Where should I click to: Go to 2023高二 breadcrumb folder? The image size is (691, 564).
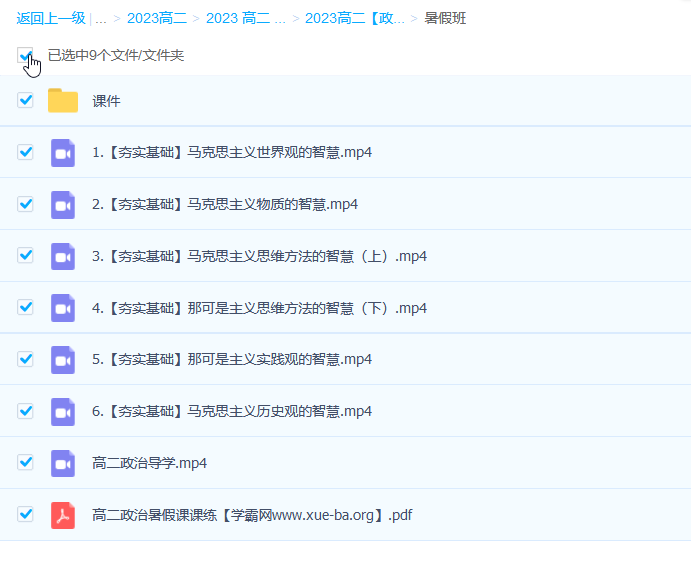tap(155, 18)
